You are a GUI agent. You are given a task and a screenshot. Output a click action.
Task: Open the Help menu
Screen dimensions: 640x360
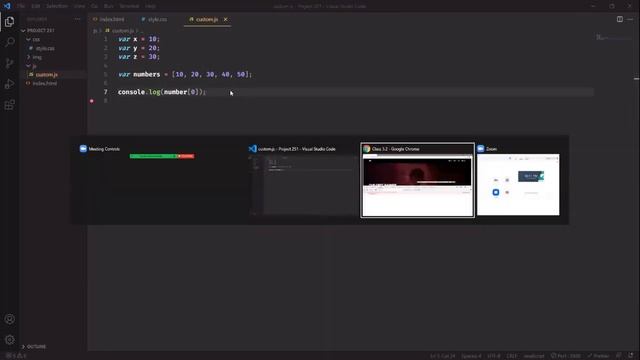(151, 6)
